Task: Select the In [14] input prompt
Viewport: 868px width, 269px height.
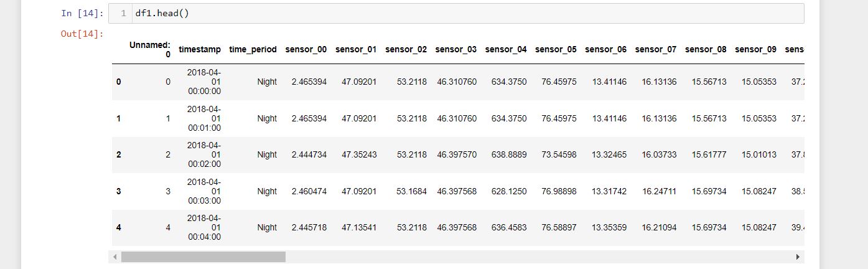Action: (83, 13)
